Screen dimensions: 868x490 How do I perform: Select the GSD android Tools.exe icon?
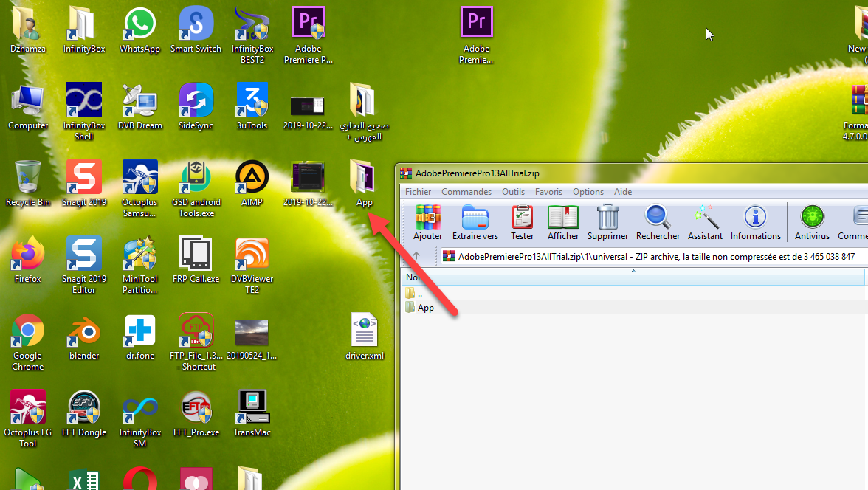196,188
